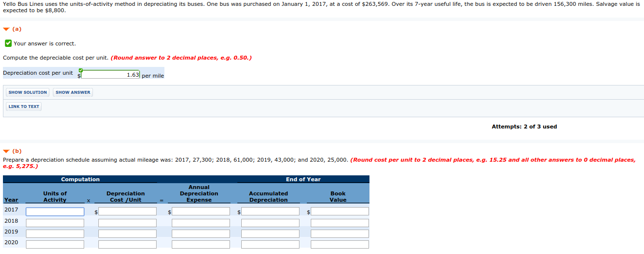This screenshot has width=644, height=254.
Task: Select 2019 Accumulated Depreciation input
Action: (270, 233)
